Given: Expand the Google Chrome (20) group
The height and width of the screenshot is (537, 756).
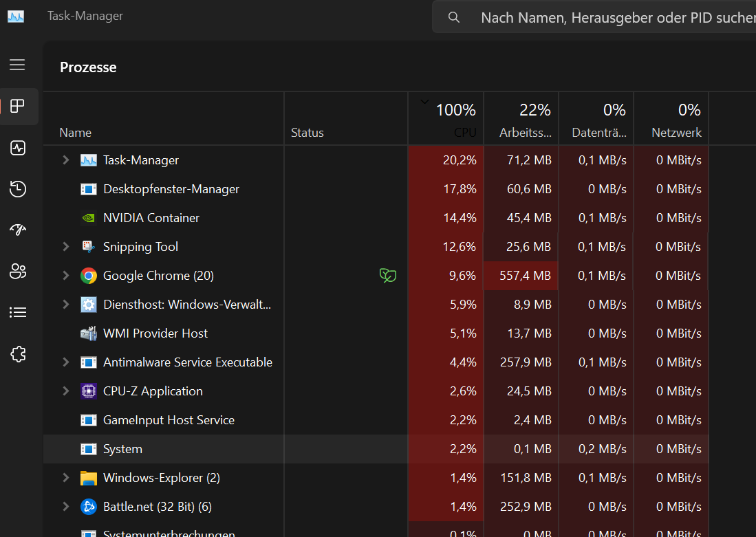Looking at the screenshot, I should point(66,276).
